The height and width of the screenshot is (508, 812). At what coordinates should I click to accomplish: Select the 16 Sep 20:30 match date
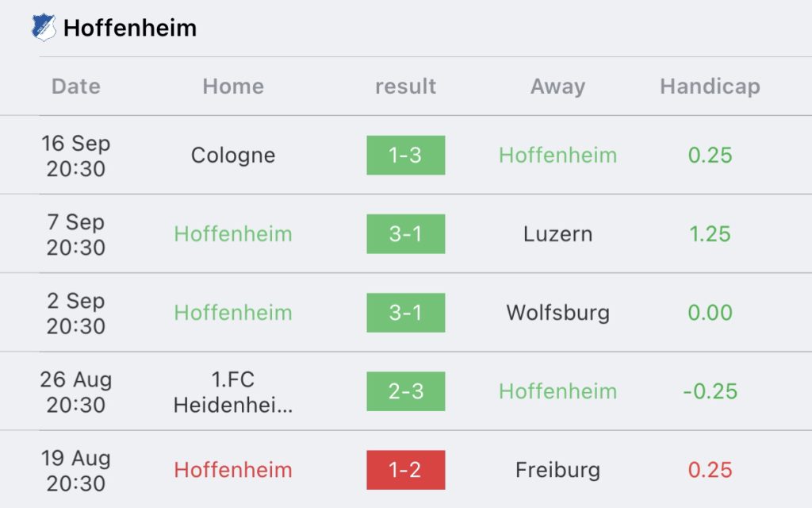click(x=76, y=156)
